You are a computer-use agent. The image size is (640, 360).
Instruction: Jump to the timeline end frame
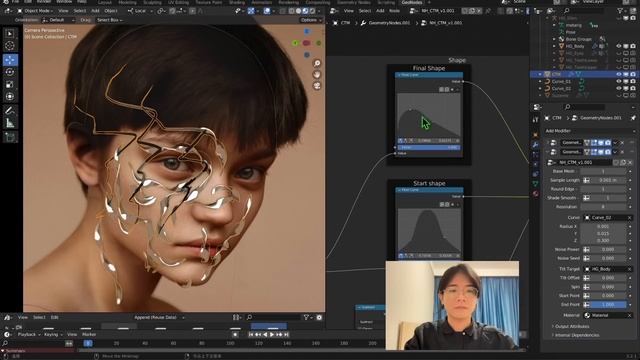click(x=287, y=334)
